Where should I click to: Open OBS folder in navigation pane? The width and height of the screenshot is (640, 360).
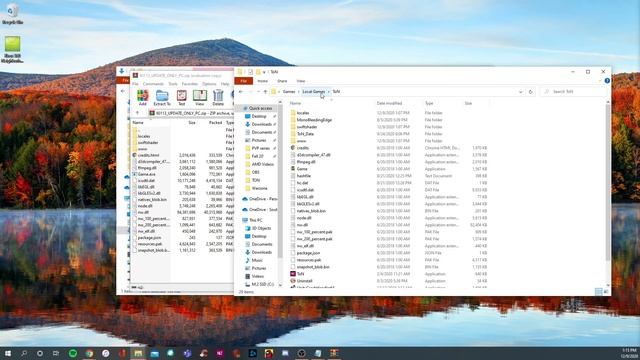pyautogui.click(x=256, y=172)
